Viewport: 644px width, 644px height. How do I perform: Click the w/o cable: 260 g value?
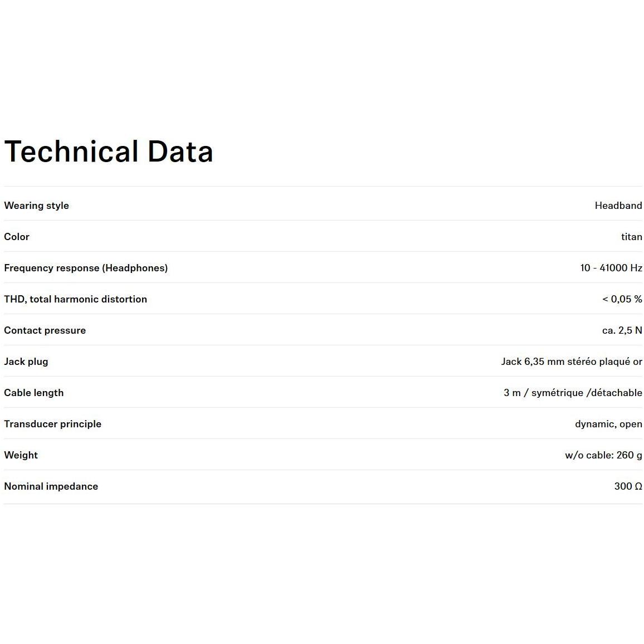(x=603, y=455)
